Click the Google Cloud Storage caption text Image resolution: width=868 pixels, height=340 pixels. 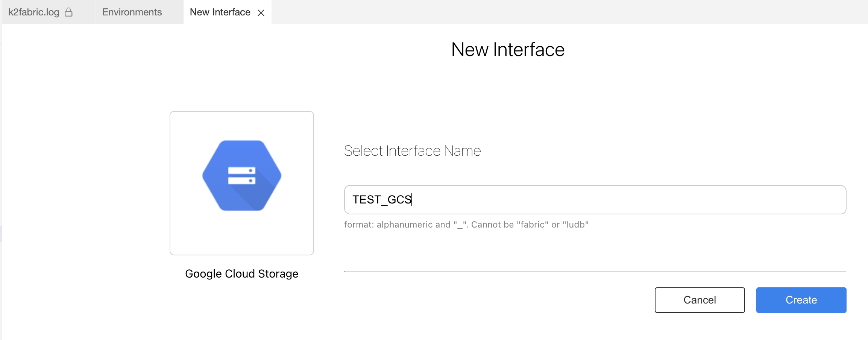[x=241, y=274]
